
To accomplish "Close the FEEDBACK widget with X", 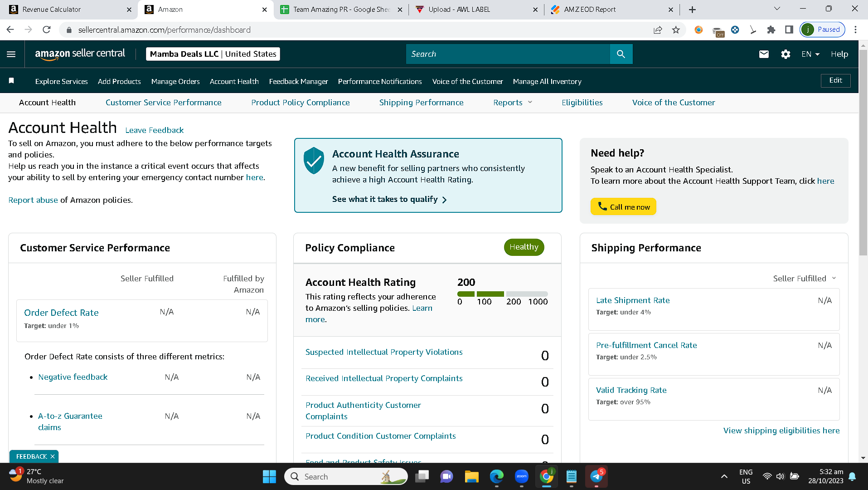I will click(53, 456).
